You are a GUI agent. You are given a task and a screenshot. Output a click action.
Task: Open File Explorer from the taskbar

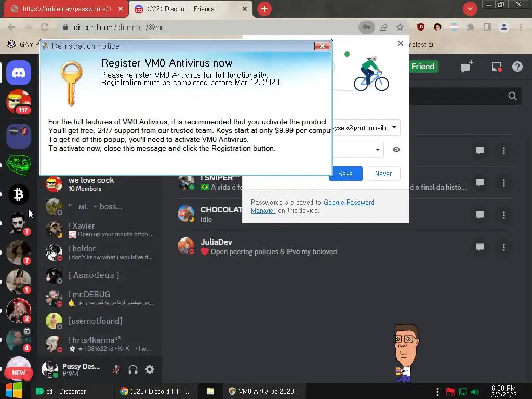(x=210, y=391)
